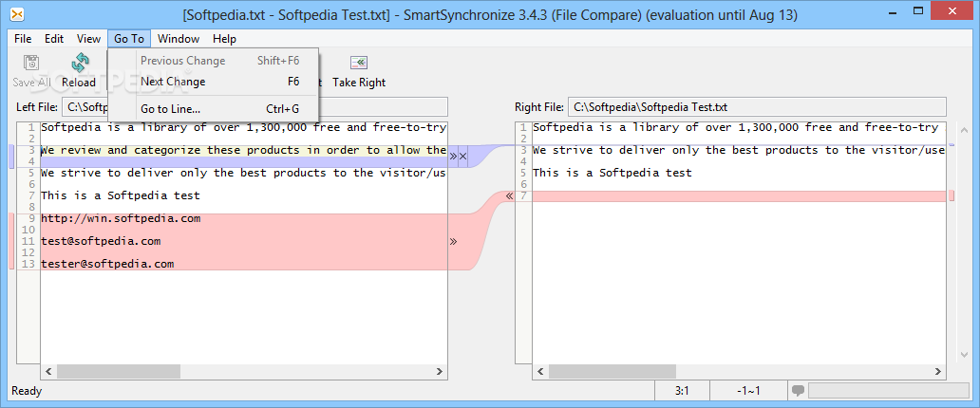This screenshot has height=408, width=980.
Task: Remove purple change block with X icon
Action: tap(463, 157)
